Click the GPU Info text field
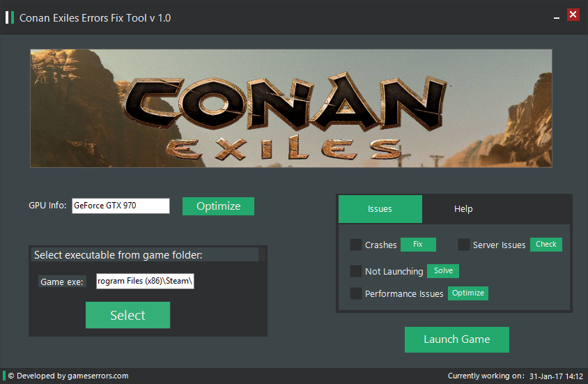The height and width of the screenshot is (384, 588). (121, 206)
